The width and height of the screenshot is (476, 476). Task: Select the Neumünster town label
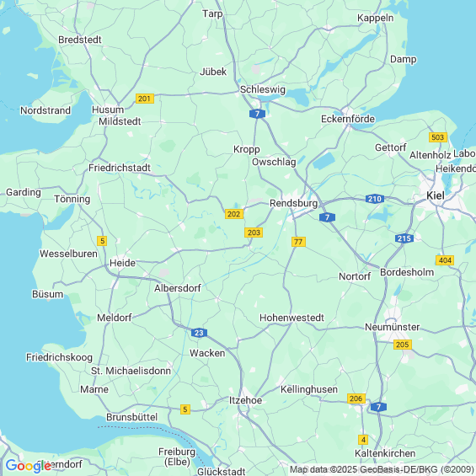[393, 327]
